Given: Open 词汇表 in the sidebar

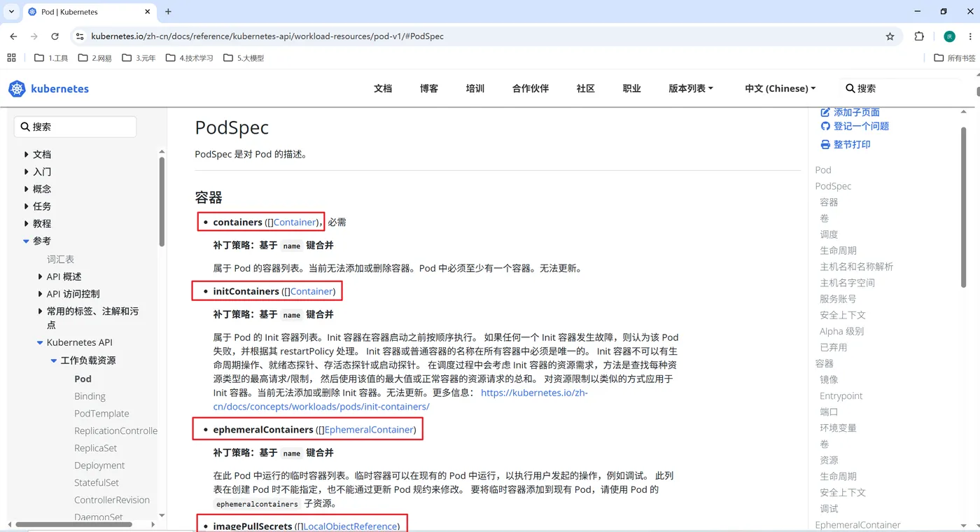Looking at the screenshot, I should coord(60,259).
